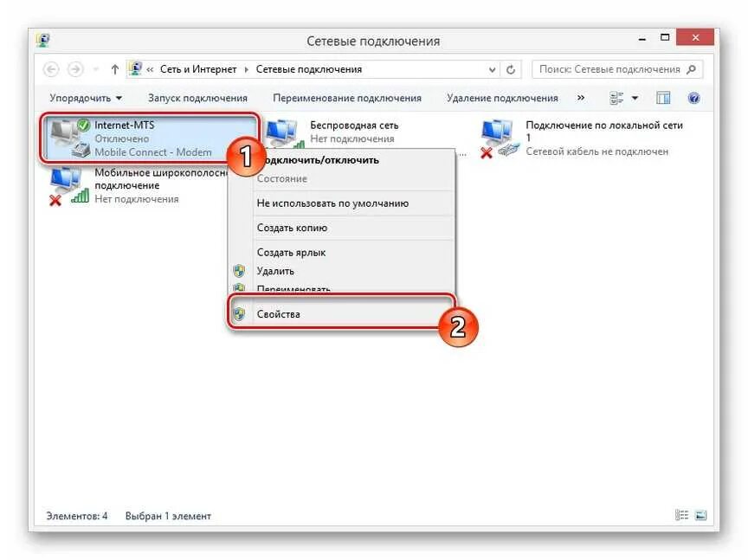Switch to large icons status icon
This screenshot has width=748, height=560.
click(x=700, y=515)
